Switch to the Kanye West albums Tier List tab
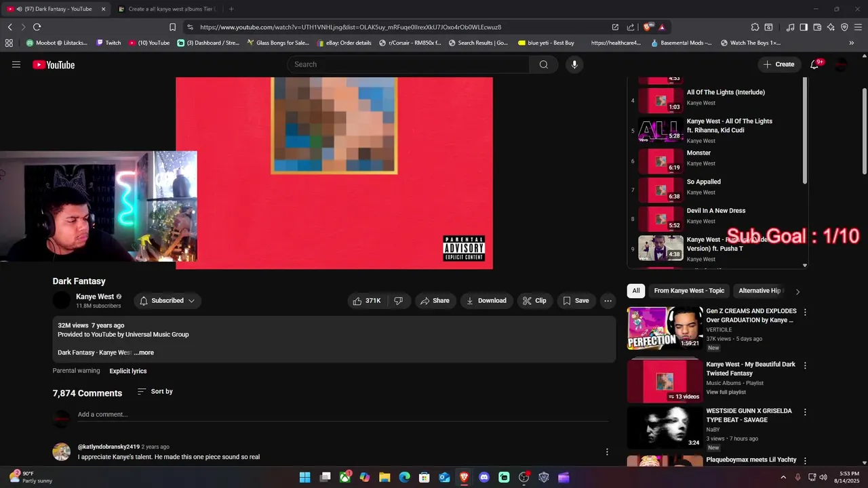The image size is (868, 488). point(167,9)
